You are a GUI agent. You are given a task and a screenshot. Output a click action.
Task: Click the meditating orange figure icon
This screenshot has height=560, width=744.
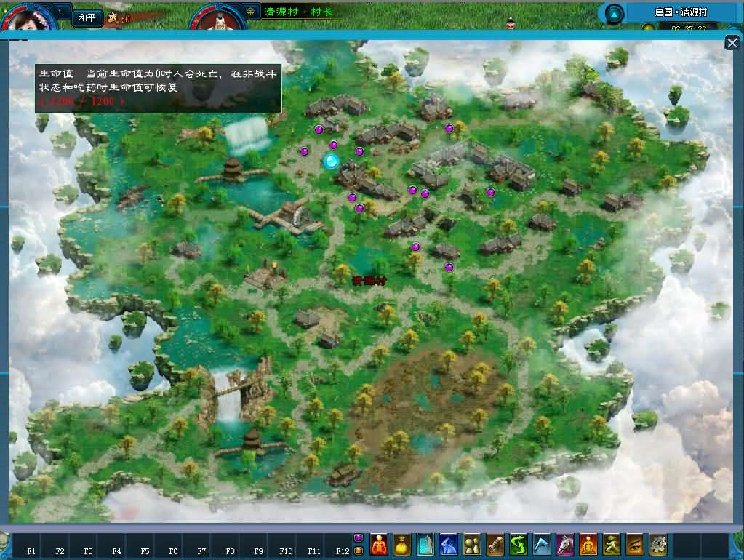(588, 544)
